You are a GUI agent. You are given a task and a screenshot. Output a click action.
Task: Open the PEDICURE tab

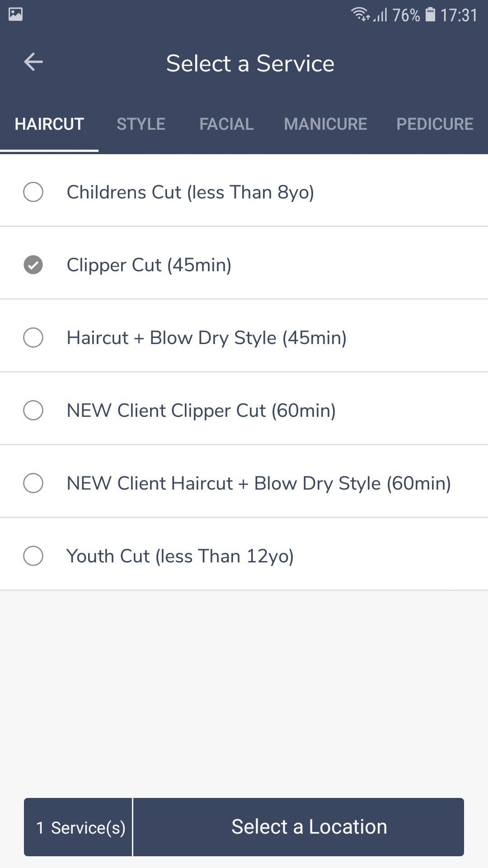tap(435, 124)
